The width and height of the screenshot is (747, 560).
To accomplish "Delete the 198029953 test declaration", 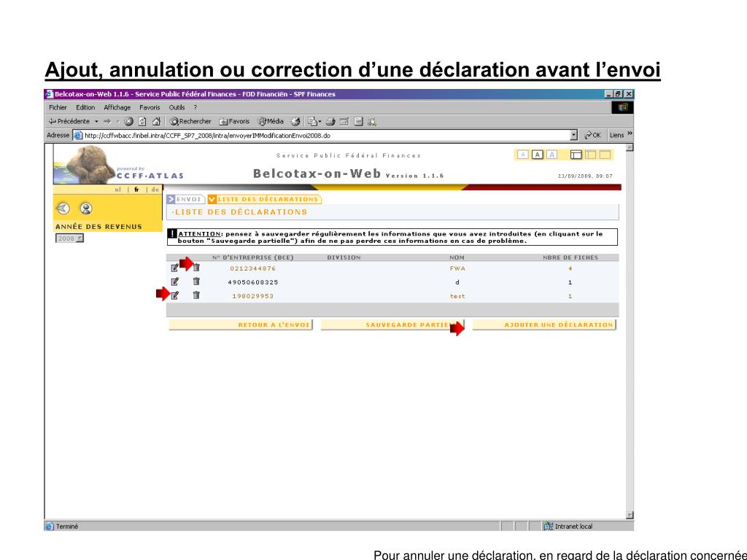I will [x=196, y=295].
